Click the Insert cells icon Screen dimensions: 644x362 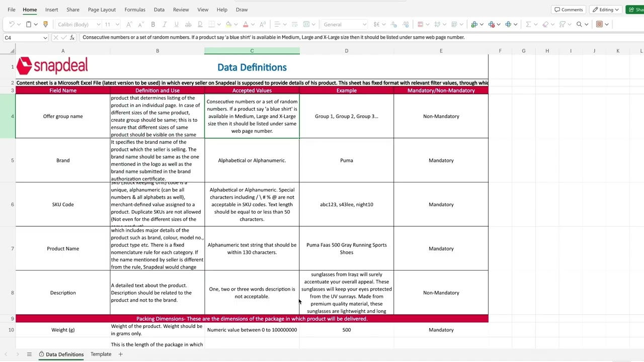[474, 24]
